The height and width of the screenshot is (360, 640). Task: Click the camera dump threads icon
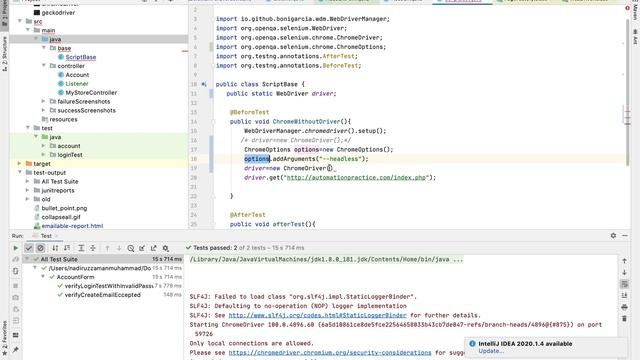pos(16,298)
